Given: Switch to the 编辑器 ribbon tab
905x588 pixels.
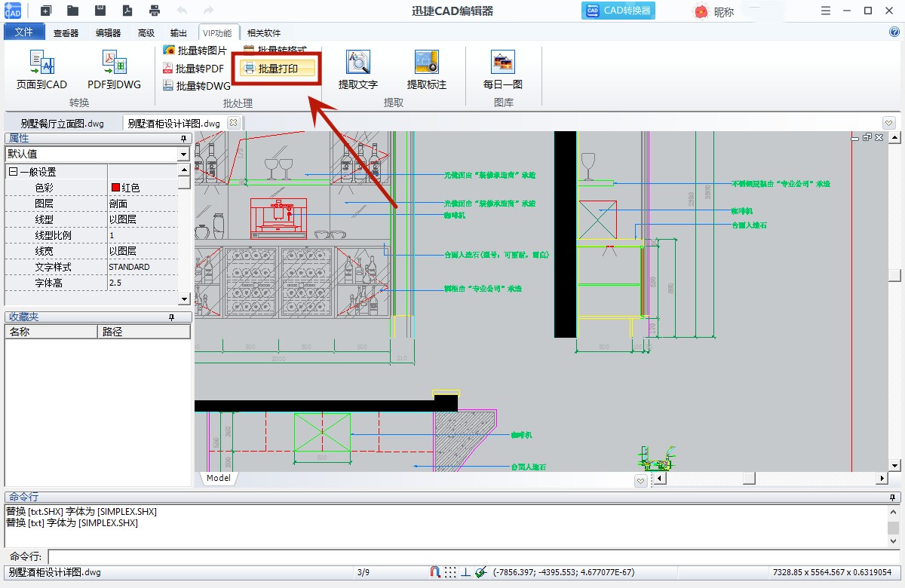Looking at the screenshot, I should pyautogui.click(x=108, y=33).
